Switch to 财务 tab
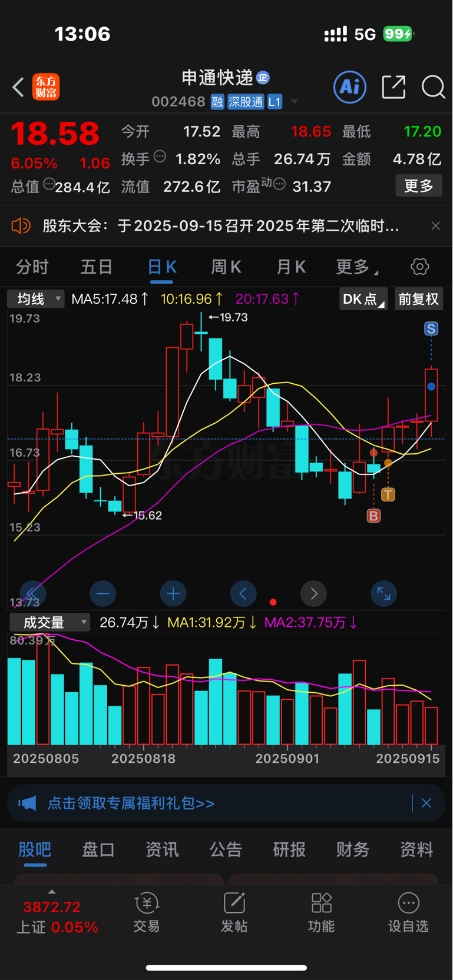453x980 pixels. coord(353,849)
